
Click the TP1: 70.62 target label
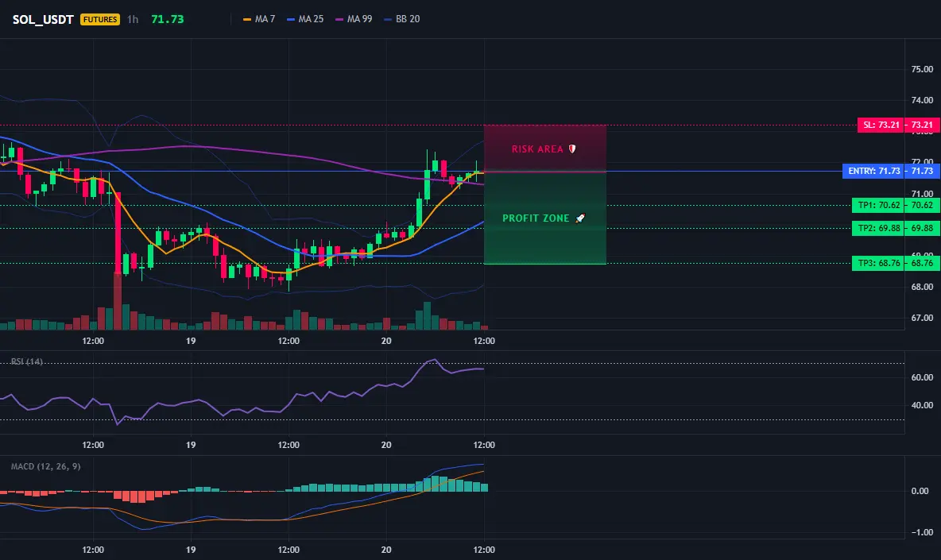[x=878, y=205]
